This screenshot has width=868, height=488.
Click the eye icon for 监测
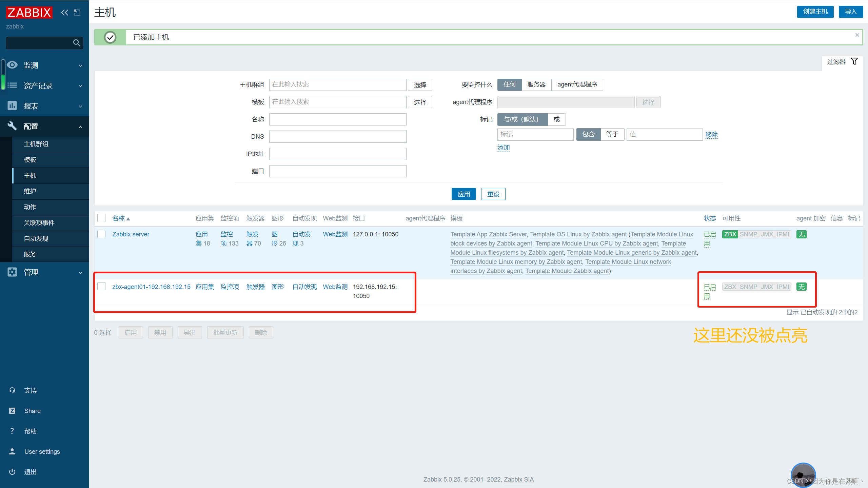pyautogui.click(x=12, y=65)
